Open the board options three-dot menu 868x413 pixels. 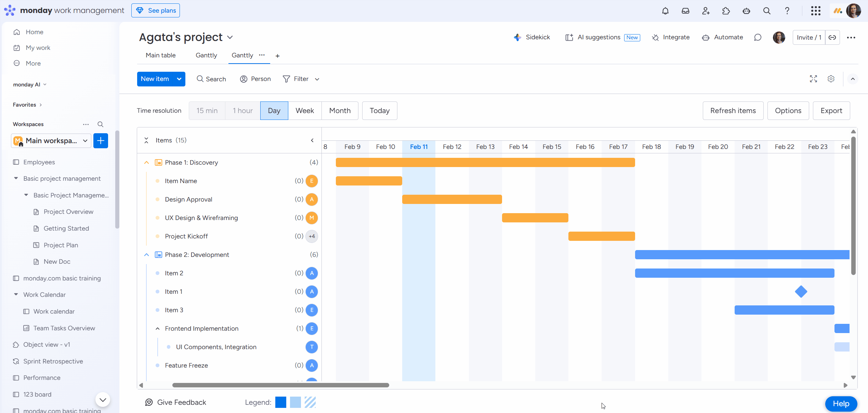[x=851, y=37]
